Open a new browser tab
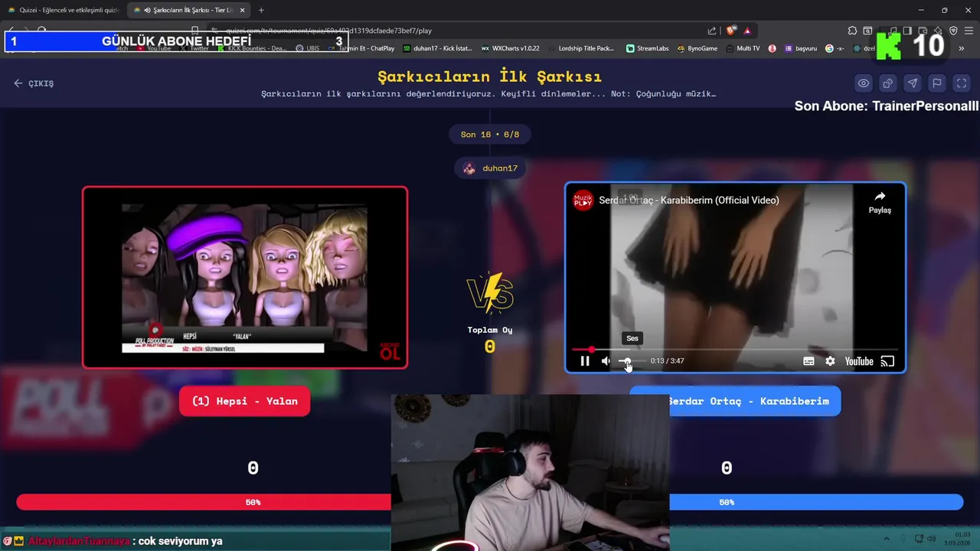Screen dimensions: 980x551 pyautogui.click(x=261, y=10)
